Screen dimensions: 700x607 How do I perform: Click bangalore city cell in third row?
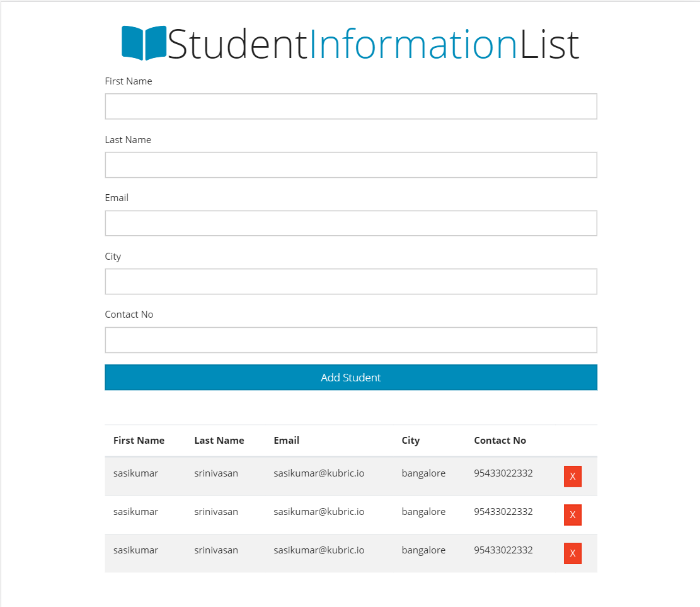(x=423, y=551)
